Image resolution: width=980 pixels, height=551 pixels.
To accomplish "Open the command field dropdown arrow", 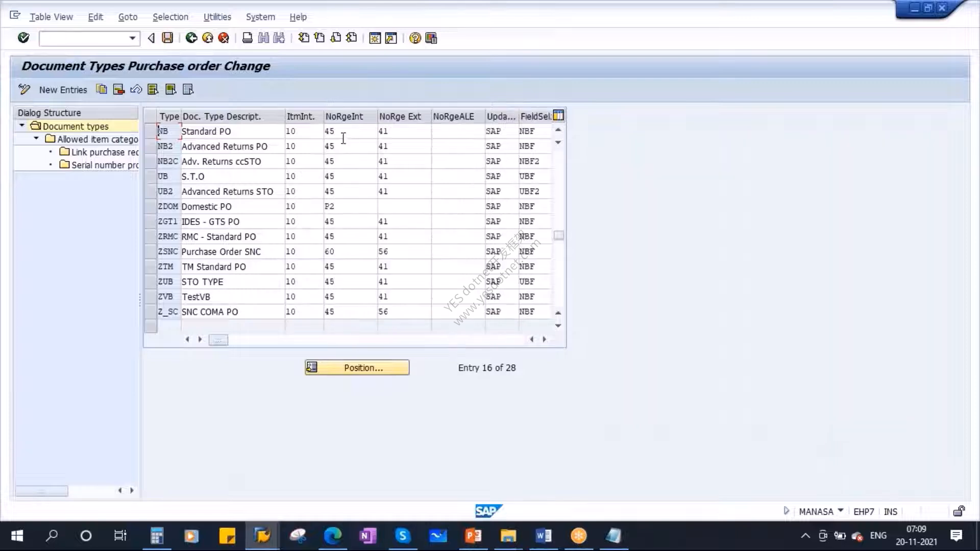I will tap(132, 38).
